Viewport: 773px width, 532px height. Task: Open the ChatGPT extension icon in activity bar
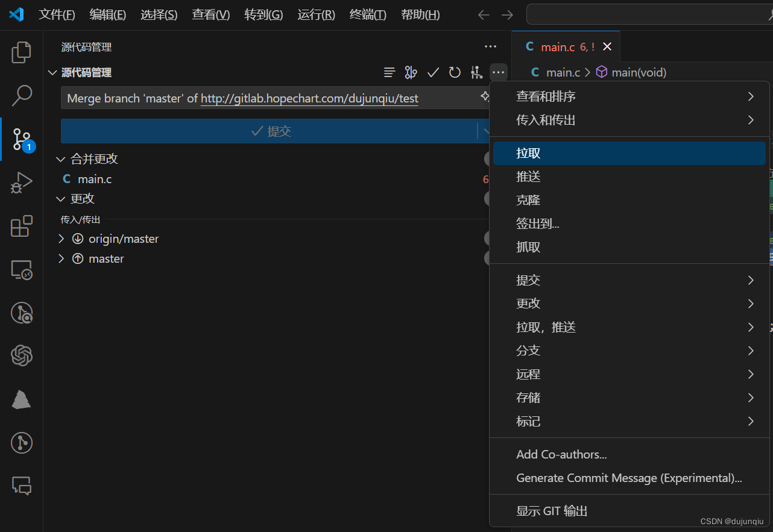click(21, 355)
